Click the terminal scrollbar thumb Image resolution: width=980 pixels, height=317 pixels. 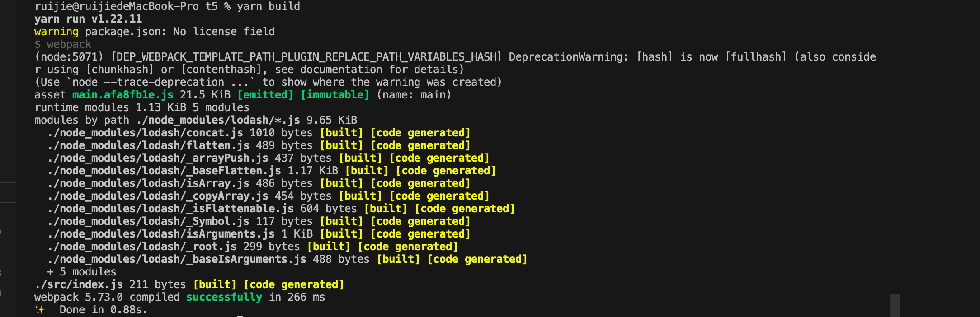[x=895, y=305]
